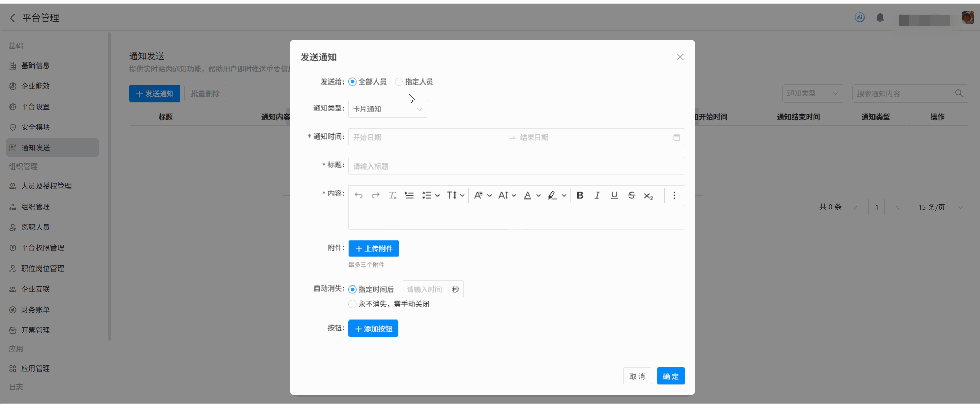Open the editor's more options (three dots) menu
Image resolution: width=980 pixels, height=404 pixels.
(x=674, y=195)
